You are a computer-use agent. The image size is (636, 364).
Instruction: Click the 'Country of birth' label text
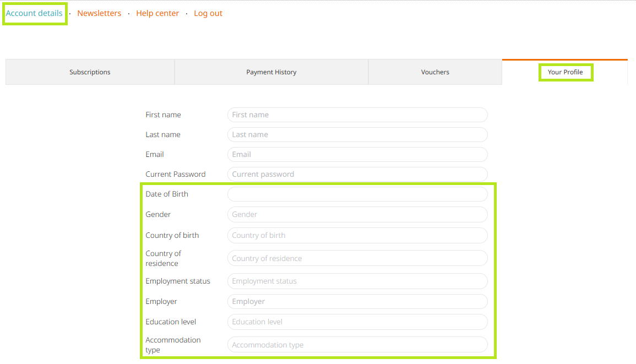(172, 235)
